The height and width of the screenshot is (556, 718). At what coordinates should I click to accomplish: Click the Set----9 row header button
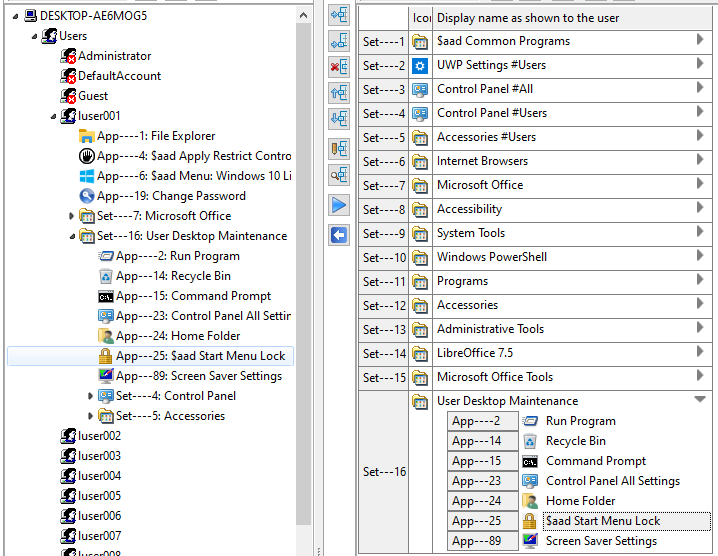coord(384,233)
